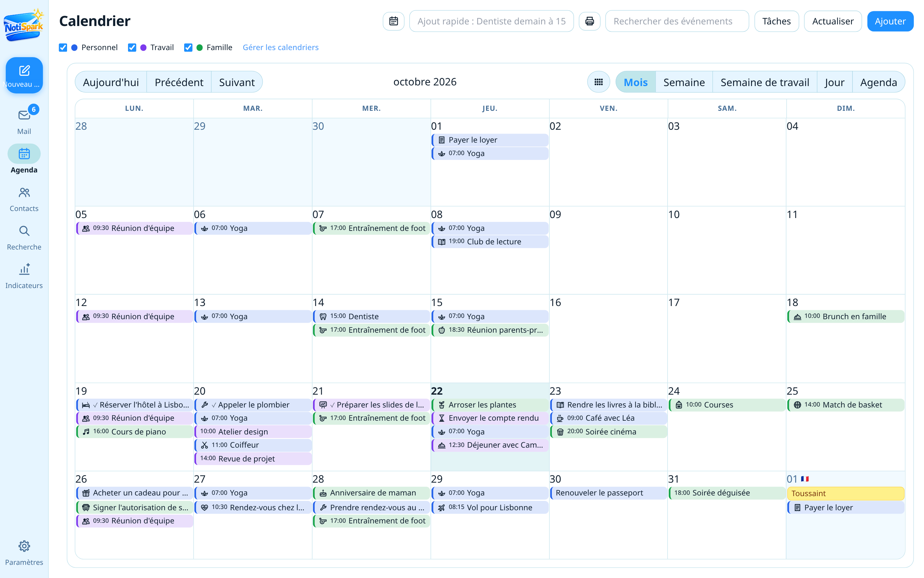Open the Brunch en famille event
Image resolution: width=924 pixels, height=578 pixels.
845,317
